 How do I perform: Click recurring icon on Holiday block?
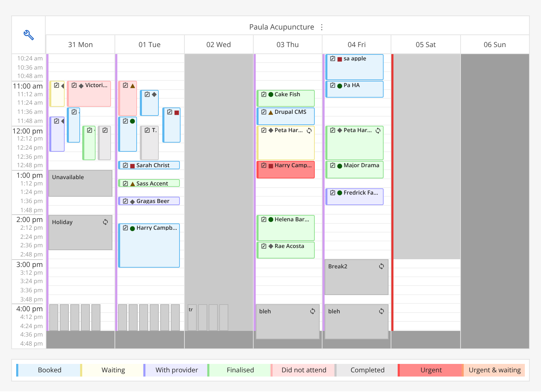pyautogui.click(x=105, y=222)
